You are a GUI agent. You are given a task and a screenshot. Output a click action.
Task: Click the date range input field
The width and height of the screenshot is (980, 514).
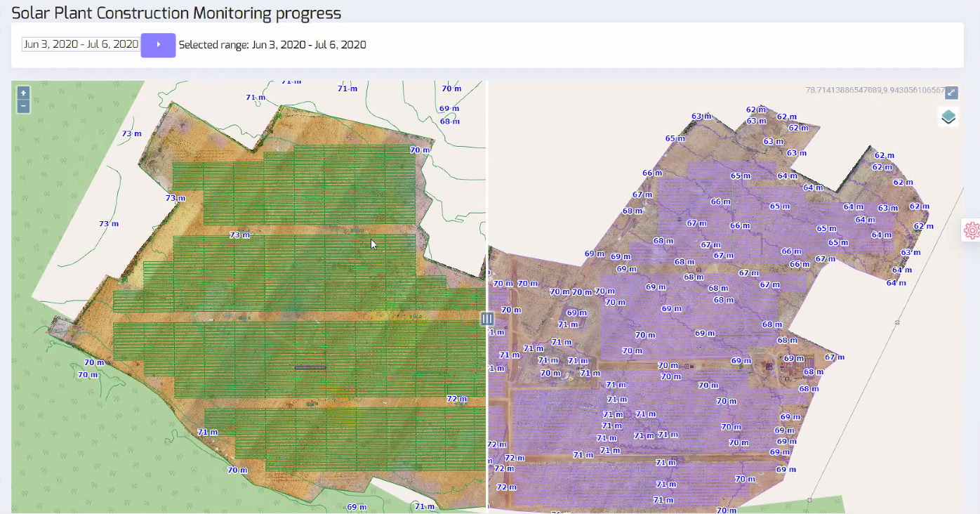point(81,44)
